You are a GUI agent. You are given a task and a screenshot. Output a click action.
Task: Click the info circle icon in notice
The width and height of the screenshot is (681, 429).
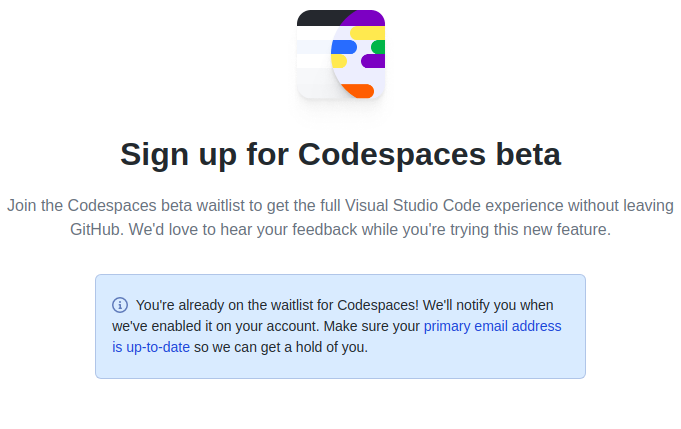[120, 305]
